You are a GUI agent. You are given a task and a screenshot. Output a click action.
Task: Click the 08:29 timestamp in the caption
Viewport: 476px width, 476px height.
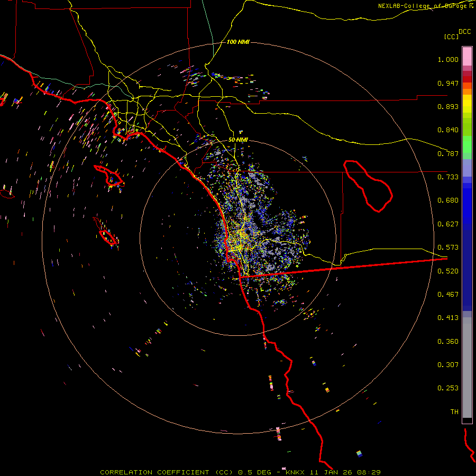[x=369, y=472]
